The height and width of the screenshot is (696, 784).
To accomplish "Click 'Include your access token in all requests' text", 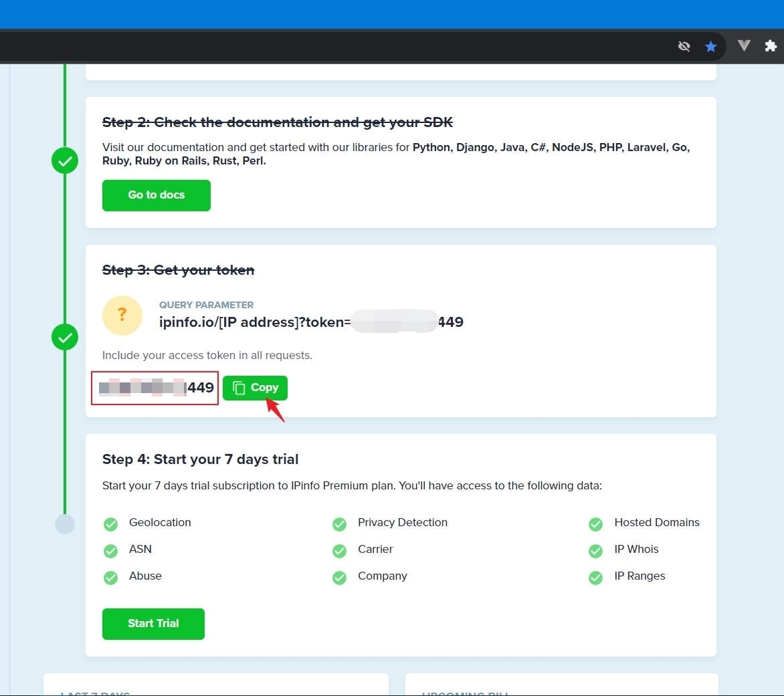I will click(207, 355).
